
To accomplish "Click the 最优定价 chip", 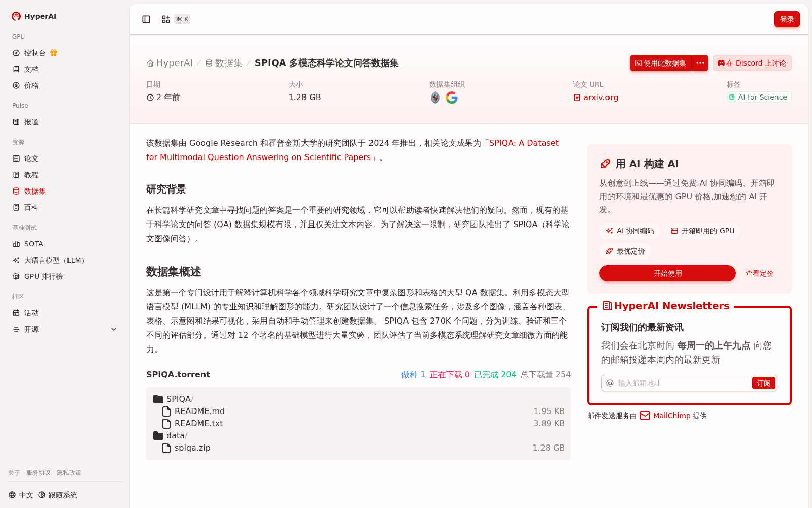I will (x=625, y=251).
